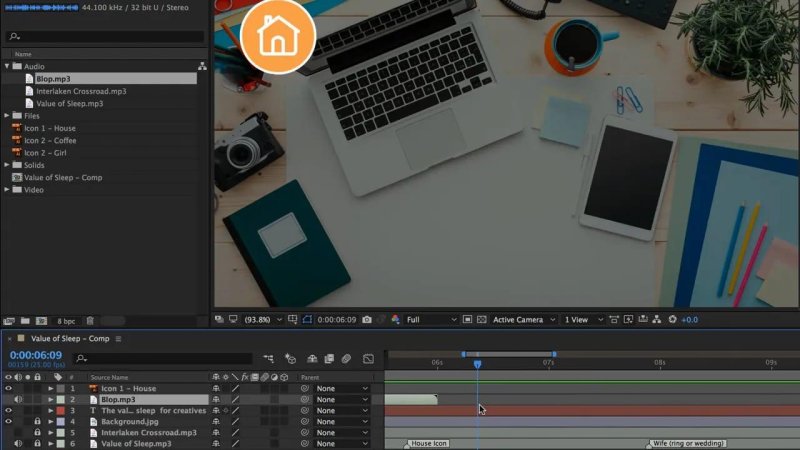Toggle shy switch for Blop.mp3 layer
Image resolution: width=800 pixels, height=450 pixels.
coord(216,399)
